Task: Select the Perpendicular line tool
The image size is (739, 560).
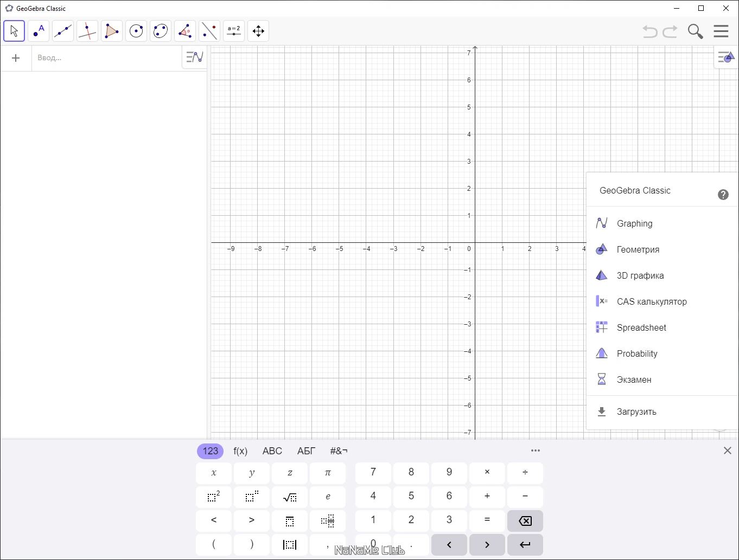Action: point(87,31)
